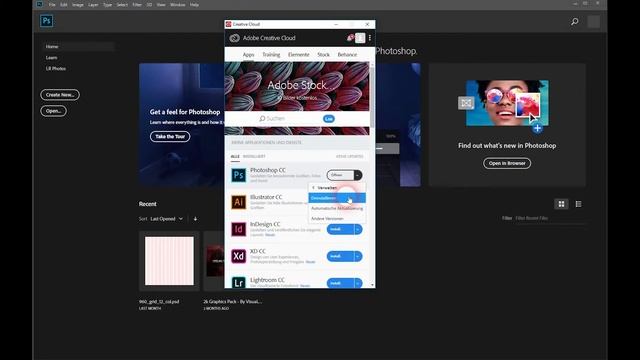Expand the InDesign CC install dropdown arrow
This screenshot has width=640, height=360.
pos(358,229)
